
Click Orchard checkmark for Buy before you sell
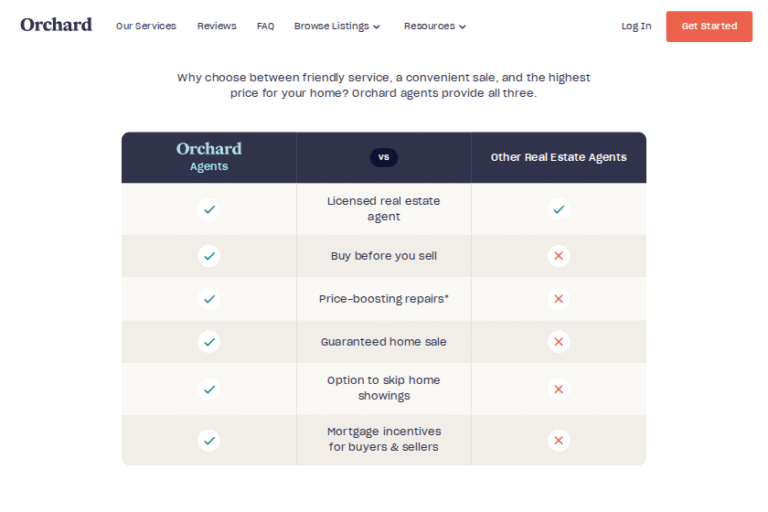[208, 256]
